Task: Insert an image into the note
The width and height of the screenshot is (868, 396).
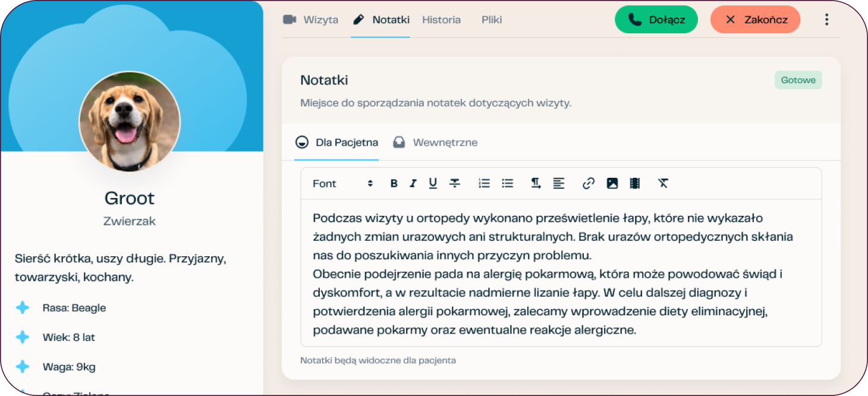Action: click(612, 184)
